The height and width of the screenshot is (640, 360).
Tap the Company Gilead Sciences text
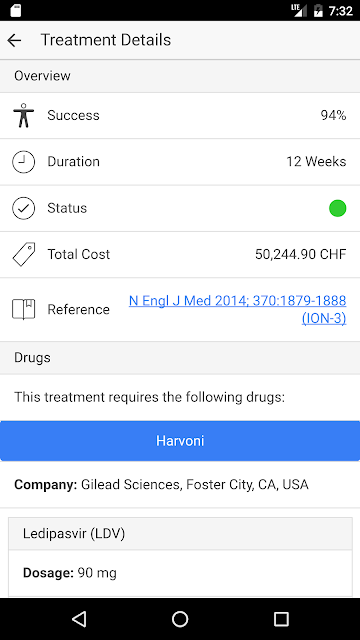click(x=161, y=485)
